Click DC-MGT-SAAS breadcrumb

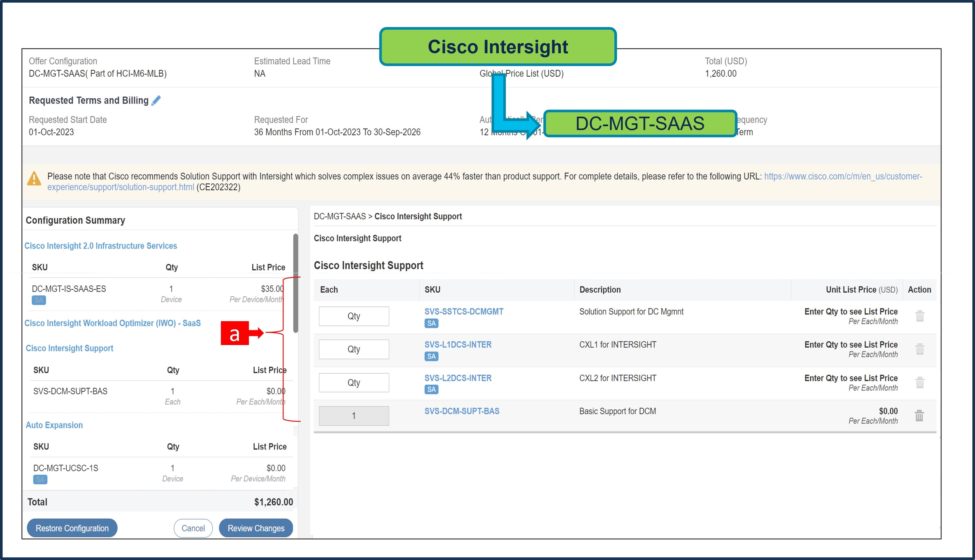pos(340,216)
